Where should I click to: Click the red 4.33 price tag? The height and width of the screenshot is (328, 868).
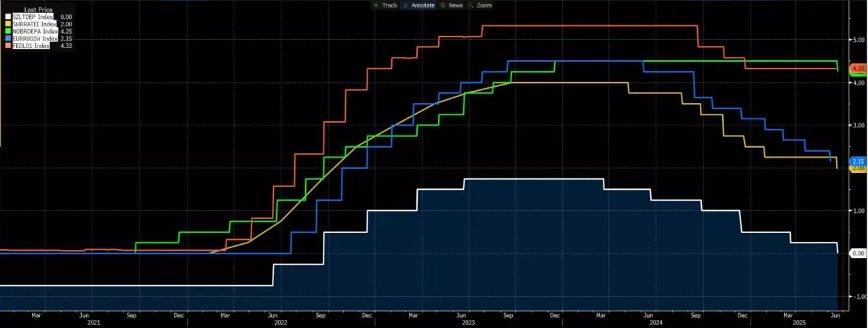[x=859, y=68]
